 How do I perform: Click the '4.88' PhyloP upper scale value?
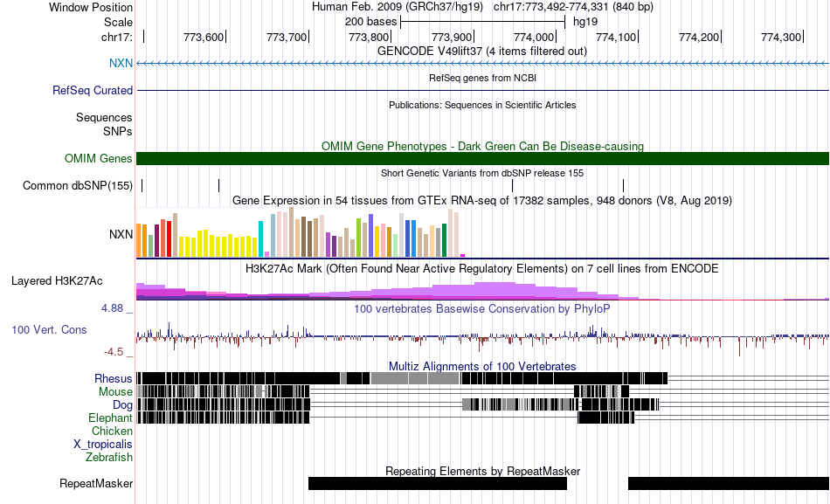click(x=112, y=308)
